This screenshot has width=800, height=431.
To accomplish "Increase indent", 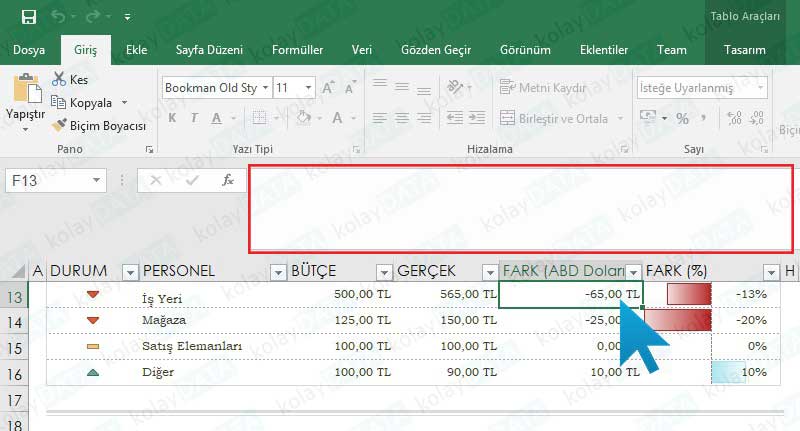I will 477,118.
